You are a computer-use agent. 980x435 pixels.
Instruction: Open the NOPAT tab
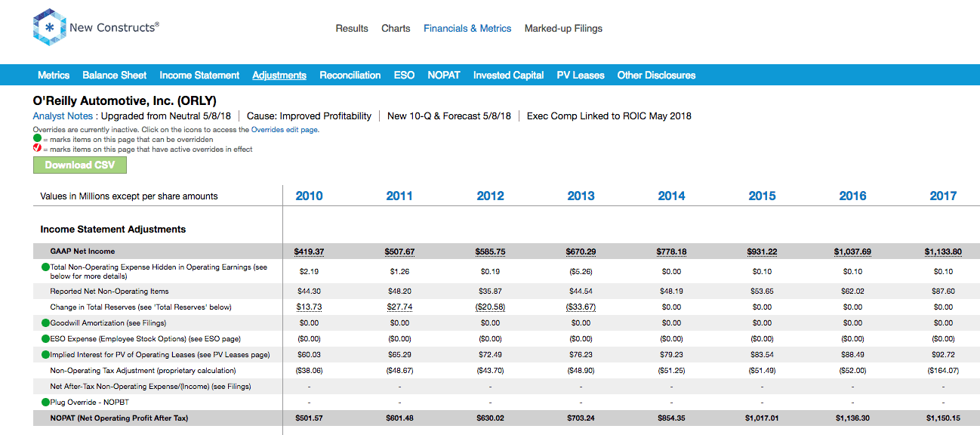444,75
